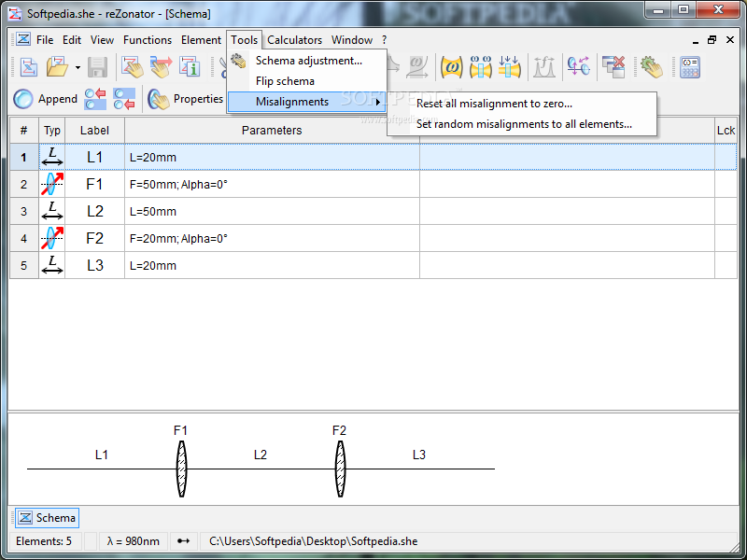Click the schema parameters hand icon

132,67
